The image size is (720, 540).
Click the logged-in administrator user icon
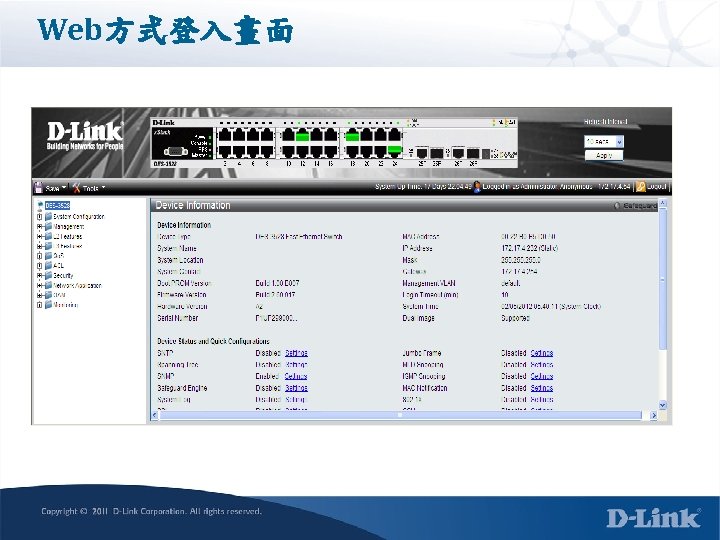click(477, 186)
